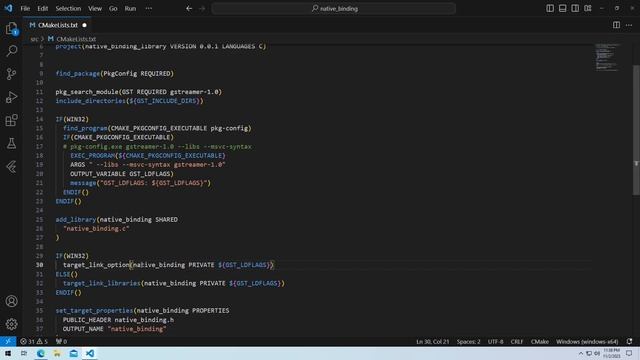
Task: Click the ELSE() keyword on line 31
Action: tap(67, 274)
